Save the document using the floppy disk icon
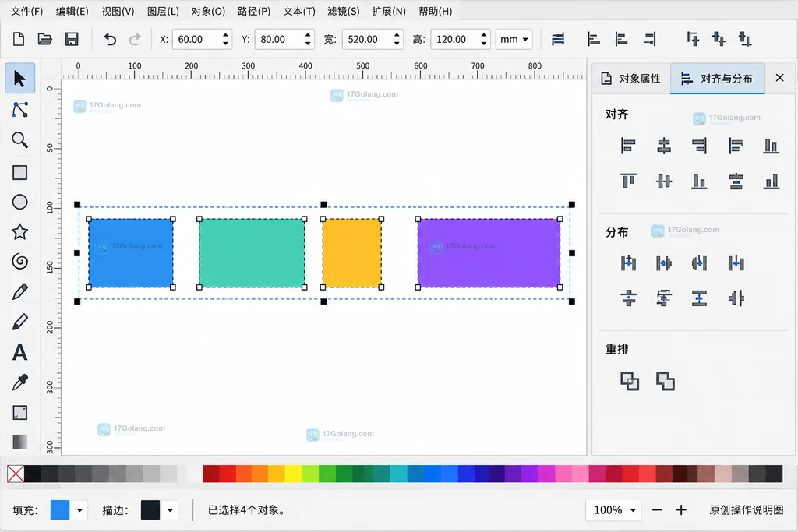Viewport: 798px width, 532px height. click(x=72, y=39)
